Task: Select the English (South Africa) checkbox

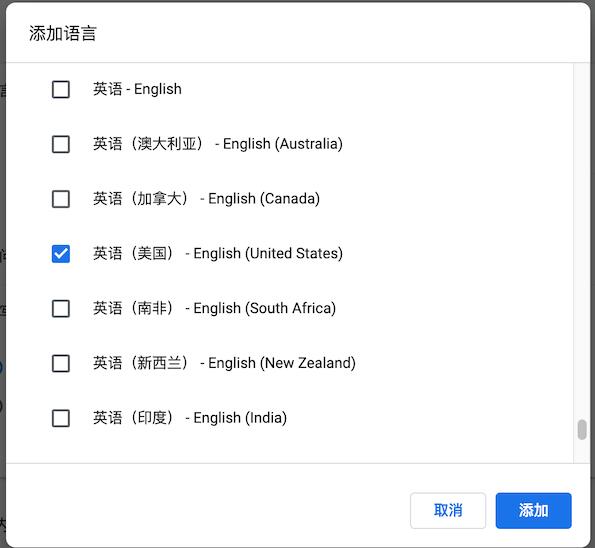Action: (61, 309)
